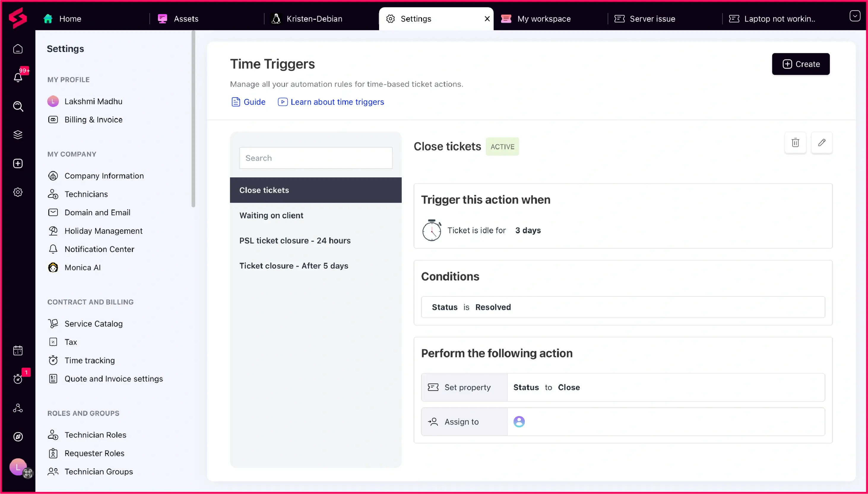Delete the Close tickets trigger
The height and width of the screenshot is (494, 868).
pyautogui.click(x=795, y=143)
